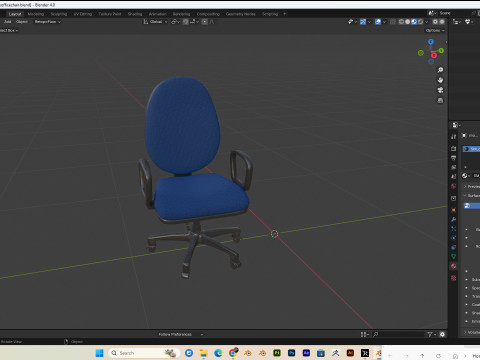The width and height of the screenshot is (480, 360).
Task: Switch to material preview shading
Action: pos(414,22)
